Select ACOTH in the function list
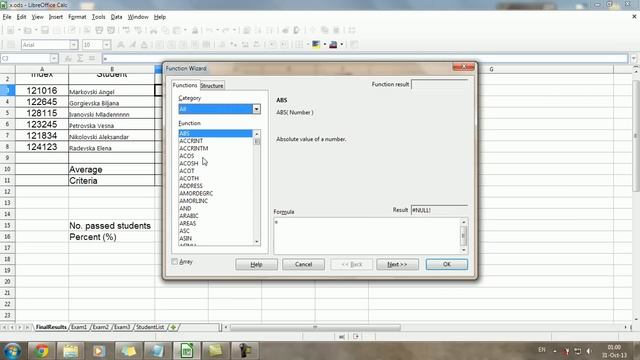 [216, 178]
